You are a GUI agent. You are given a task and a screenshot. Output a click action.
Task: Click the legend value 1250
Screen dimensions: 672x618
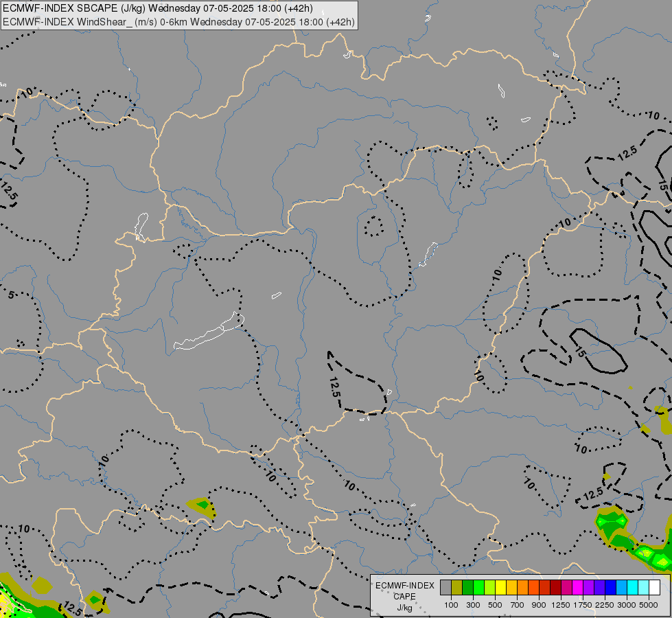pyautogui.click(x=561, y=605)
